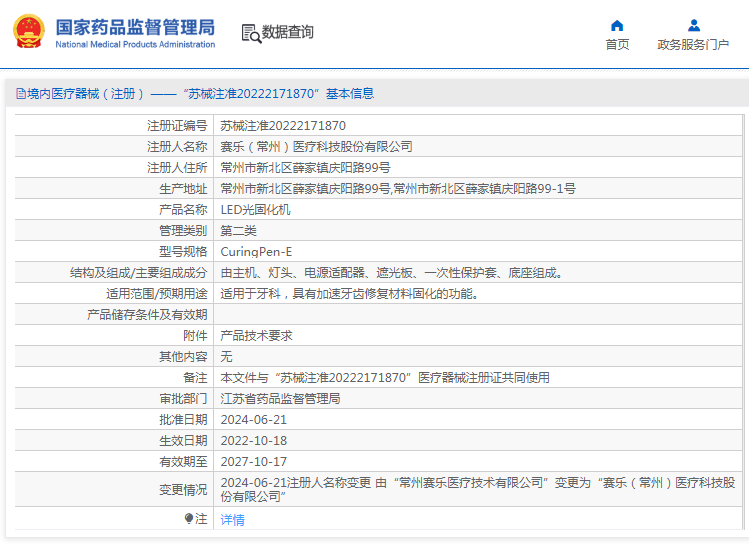Select 适用于牙科 intended use text
This screenshot has height=545, width=749.
pos(350,294)
